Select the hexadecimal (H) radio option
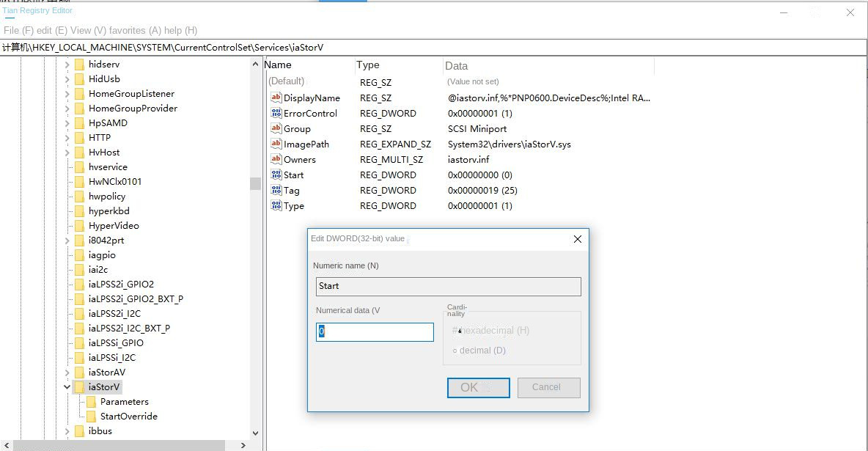This screenshot has height=451, width=868. [455, 331]
